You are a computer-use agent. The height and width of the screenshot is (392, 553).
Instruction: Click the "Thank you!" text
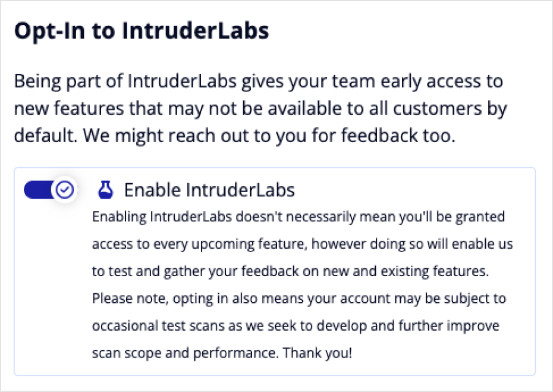tap(318, 353)
